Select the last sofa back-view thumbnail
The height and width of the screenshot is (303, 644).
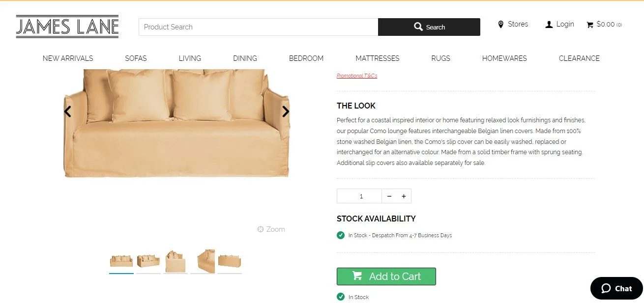(x=230, y=261)
